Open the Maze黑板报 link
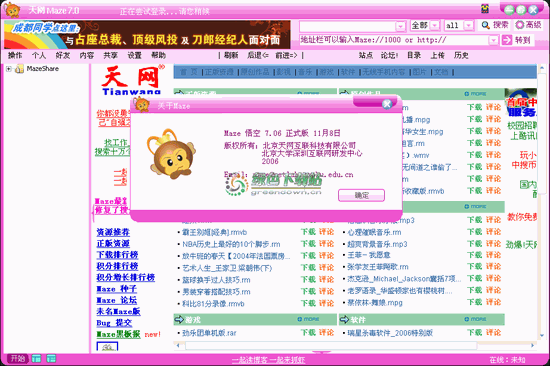This screenshot has height=366, width=550. pos(118,334)
